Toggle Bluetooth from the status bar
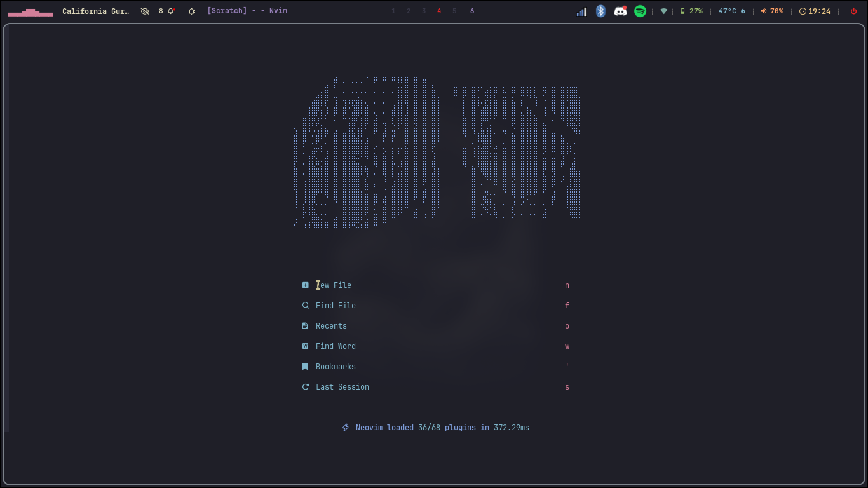Screen dimensions: 868x488 click(600, 11)
